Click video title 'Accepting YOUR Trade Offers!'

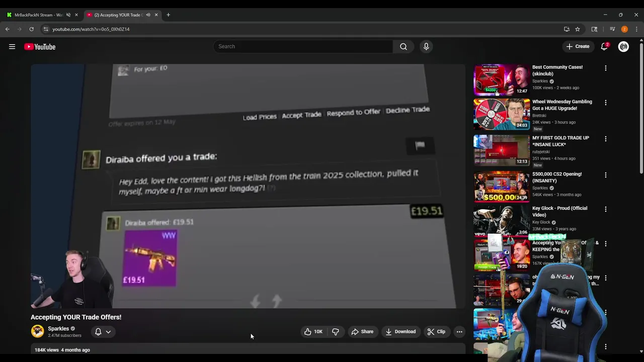coord(76,317)
